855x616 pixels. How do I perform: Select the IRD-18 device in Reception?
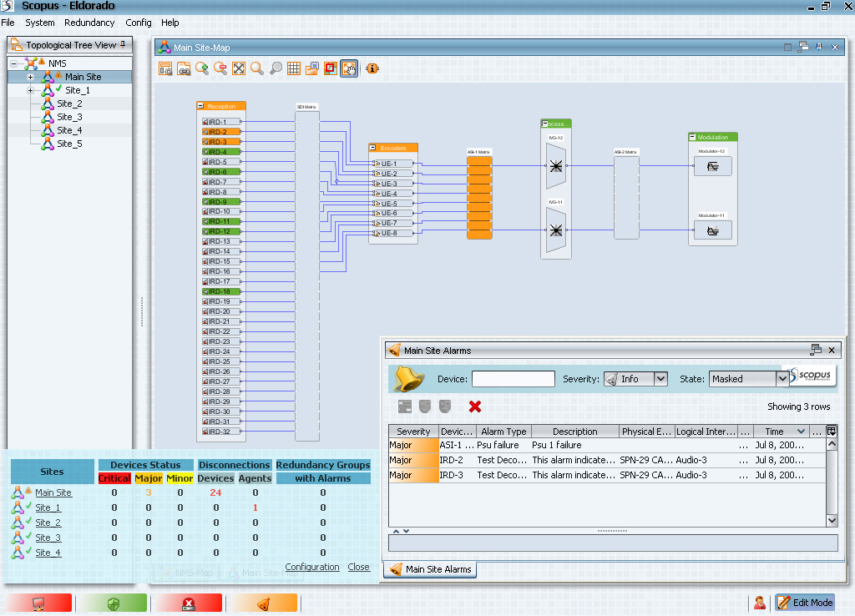[220, 291]
